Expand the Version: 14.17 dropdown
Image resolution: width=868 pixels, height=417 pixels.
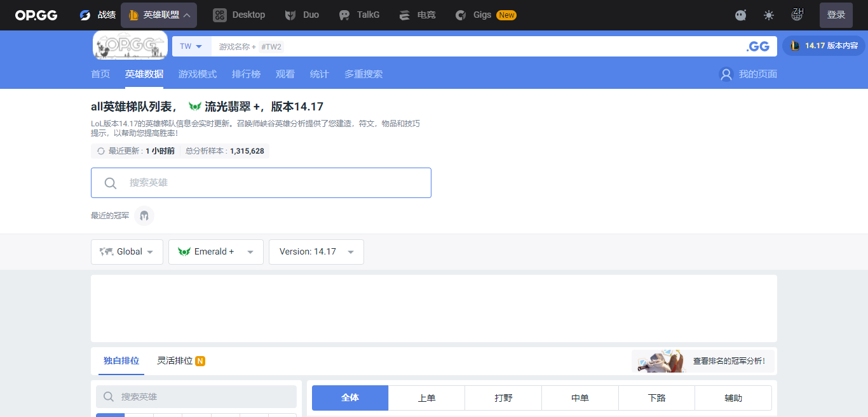[316, 252]
